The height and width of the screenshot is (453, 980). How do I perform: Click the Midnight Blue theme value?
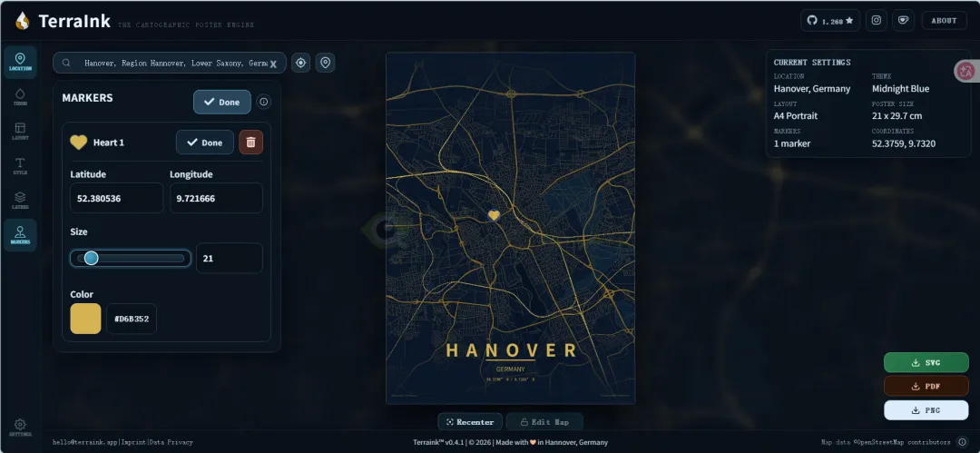point(901,89)
